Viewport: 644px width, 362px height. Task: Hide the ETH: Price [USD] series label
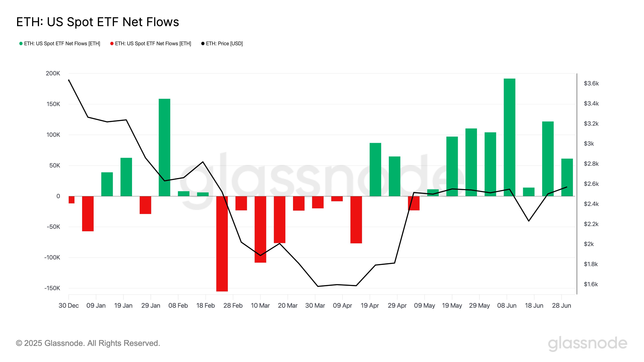click(x=224, y=43)
